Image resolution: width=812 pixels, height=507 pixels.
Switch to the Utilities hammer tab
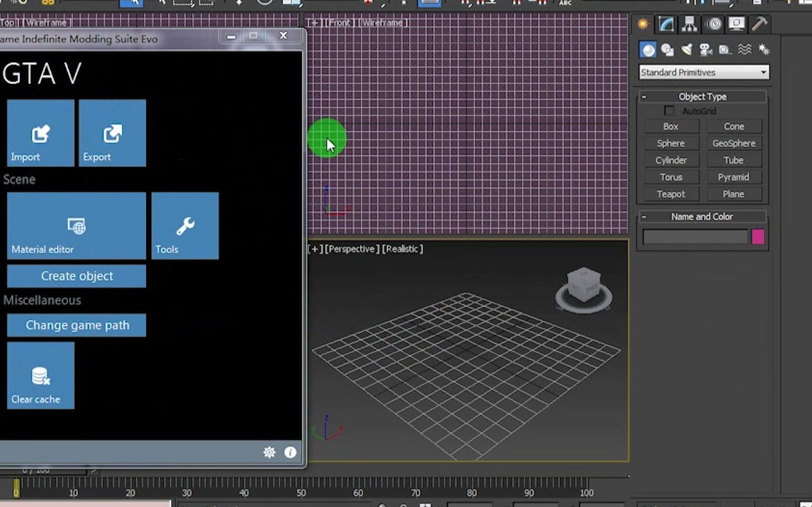click(759, 24)
